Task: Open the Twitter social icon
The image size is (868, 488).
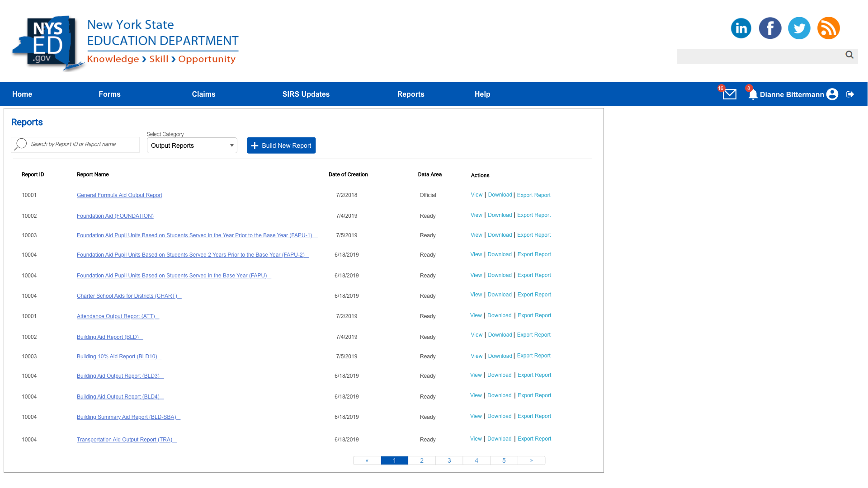Action: tap(799, 28)
